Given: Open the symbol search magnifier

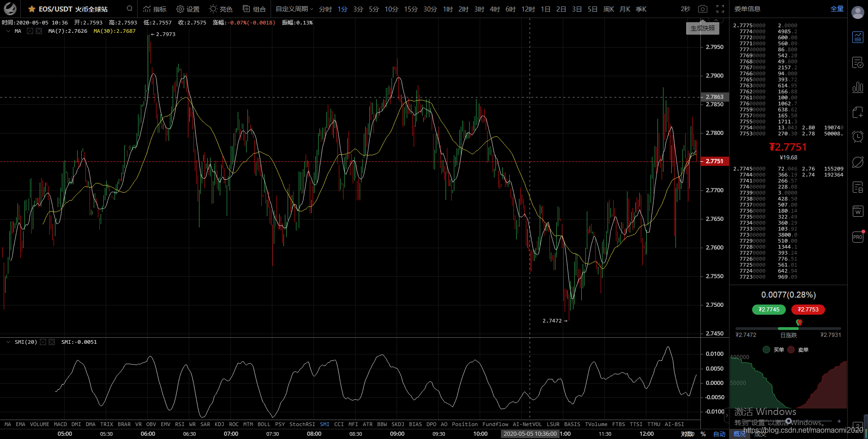Looking at the screenshot, I should tap(130, 8).
